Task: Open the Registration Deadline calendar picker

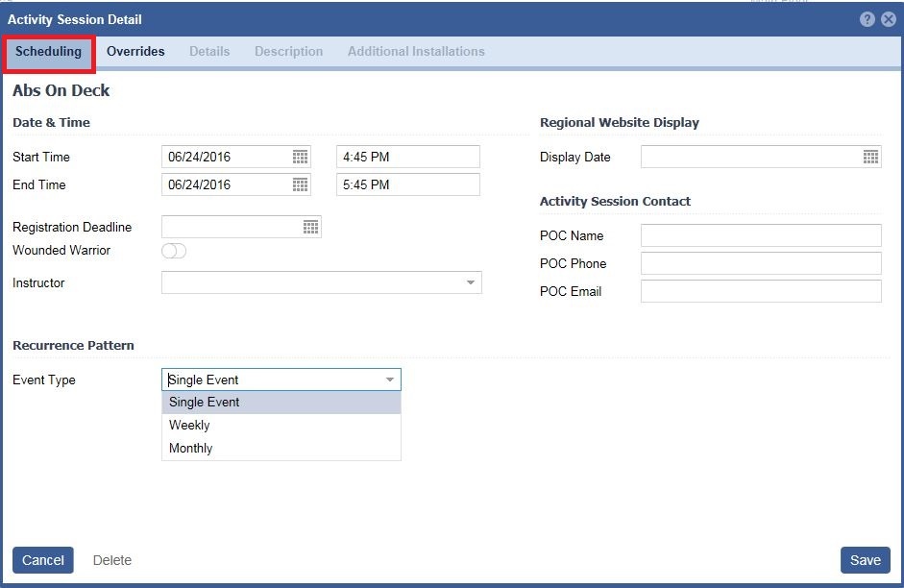Action: point(310,227)
